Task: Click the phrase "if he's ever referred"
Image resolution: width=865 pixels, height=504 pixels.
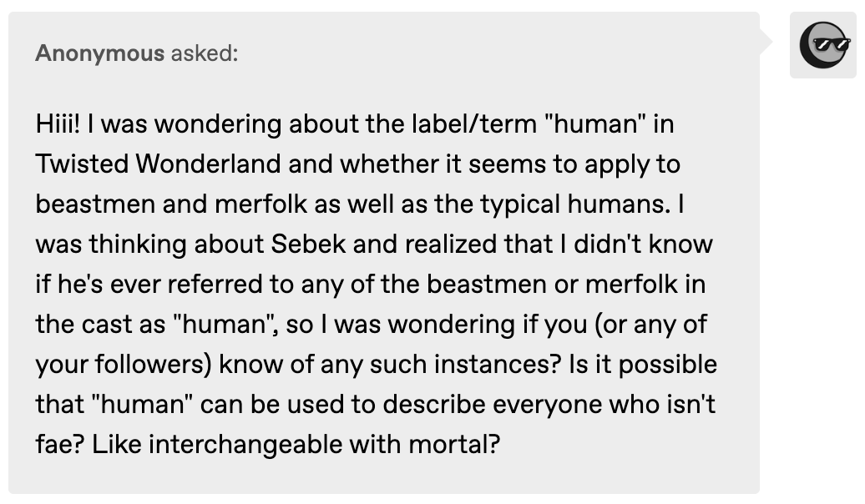Action: pyautogui.click(x=146, y=285)
